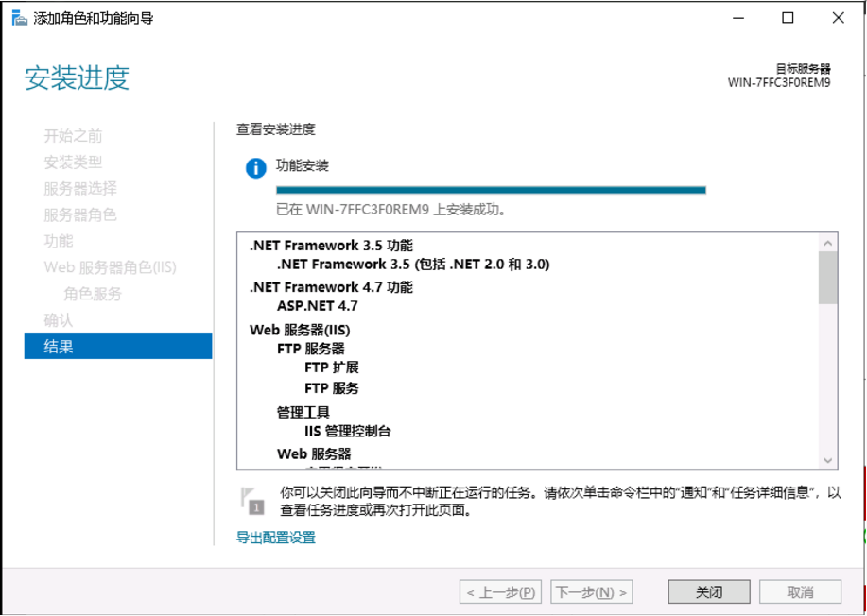The image size is (867, 616).
Task: Click the scrollbar up arrow
Action: pyautogui.click(x=828, y=244)
